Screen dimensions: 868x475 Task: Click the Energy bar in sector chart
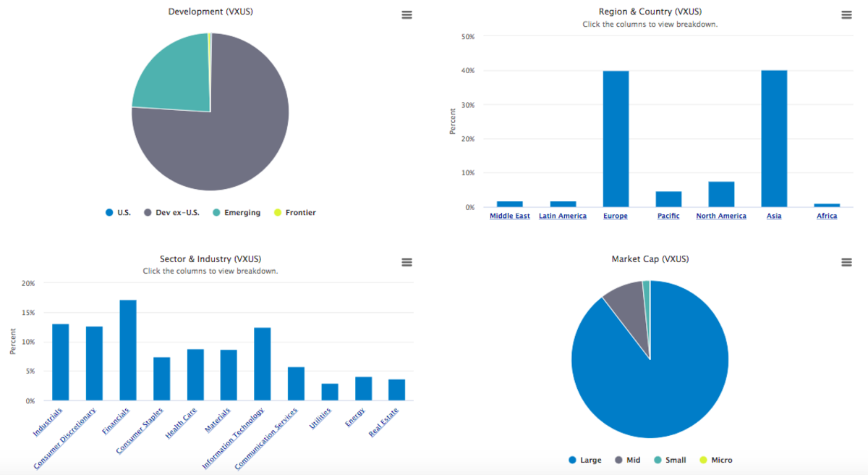point(363,389)
